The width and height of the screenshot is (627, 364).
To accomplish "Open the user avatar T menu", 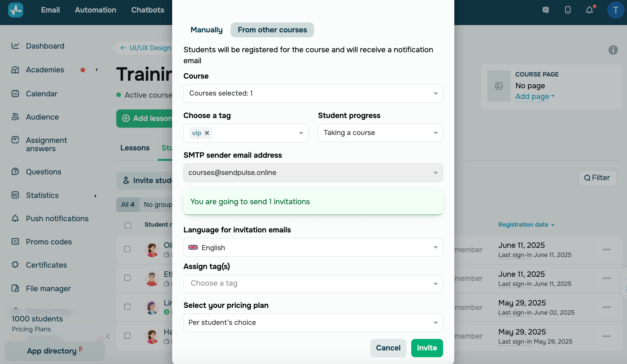I will pyautogui.click(x=616, y=10).
